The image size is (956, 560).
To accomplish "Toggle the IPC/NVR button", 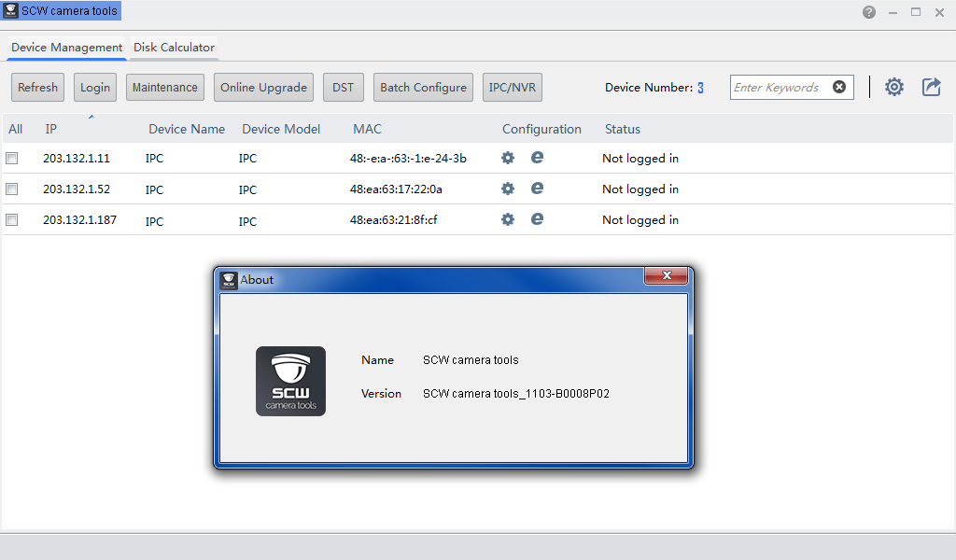I will (x=513, y=87).
